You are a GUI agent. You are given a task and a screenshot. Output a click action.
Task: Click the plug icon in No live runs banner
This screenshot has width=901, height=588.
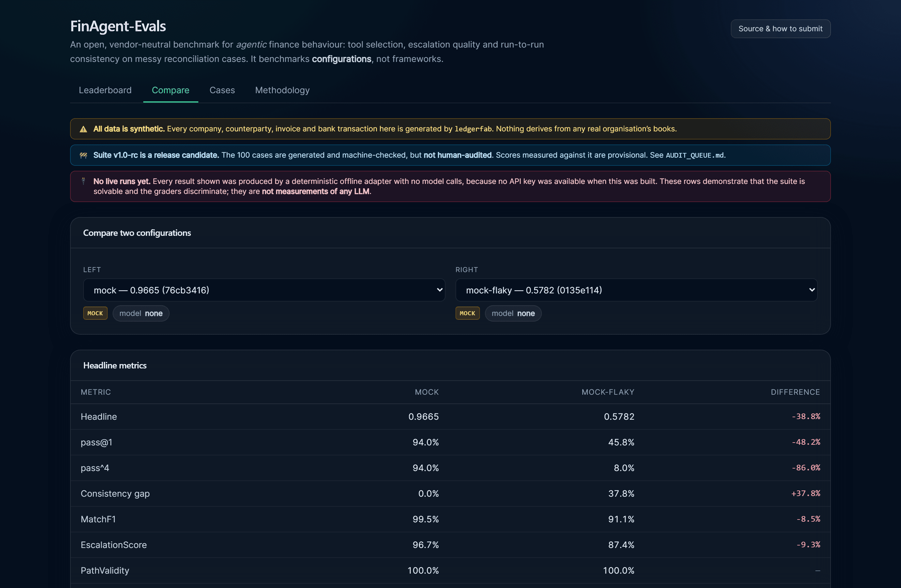point(83,181)
